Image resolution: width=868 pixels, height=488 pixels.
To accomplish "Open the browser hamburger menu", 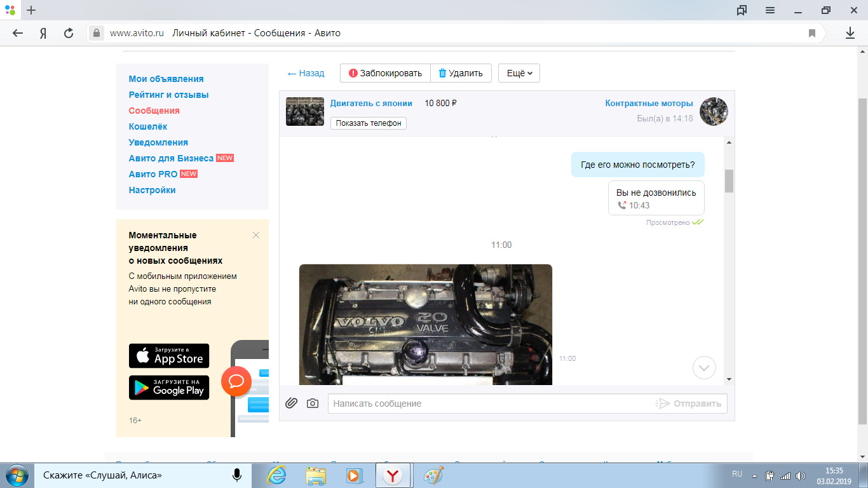I will click(x=770, y=10).
